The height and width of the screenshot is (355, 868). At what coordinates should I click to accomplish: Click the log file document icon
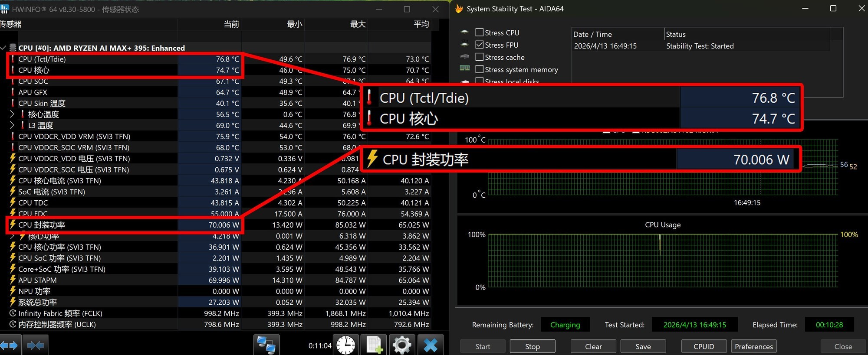tap(374, 345)
